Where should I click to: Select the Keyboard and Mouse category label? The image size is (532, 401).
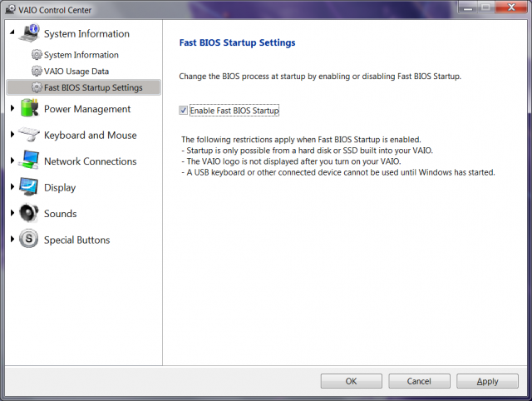click(x=91, y=135)
